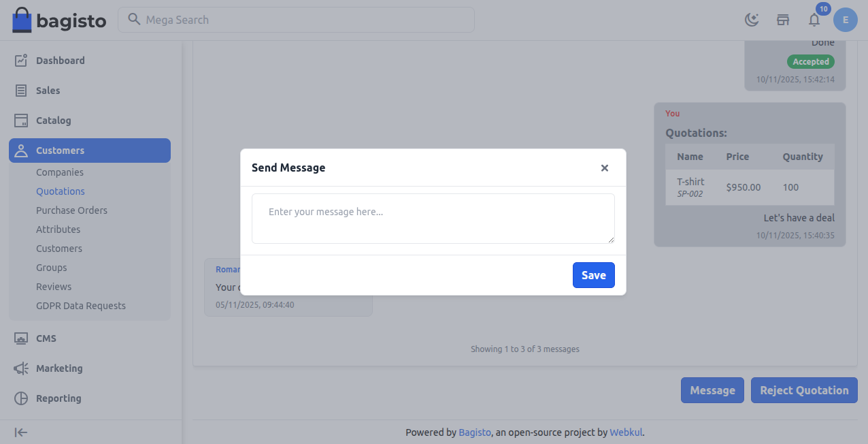Collapse the sidebar with the arrow
Screen dimensions: 868x444
pyautogui.click(x=20, y=432)
